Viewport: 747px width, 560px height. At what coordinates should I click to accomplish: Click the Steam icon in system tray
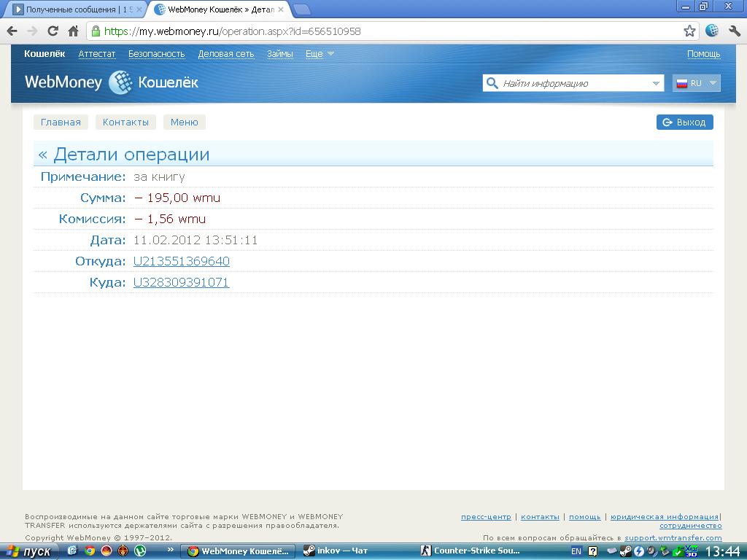tap(626, 551)
